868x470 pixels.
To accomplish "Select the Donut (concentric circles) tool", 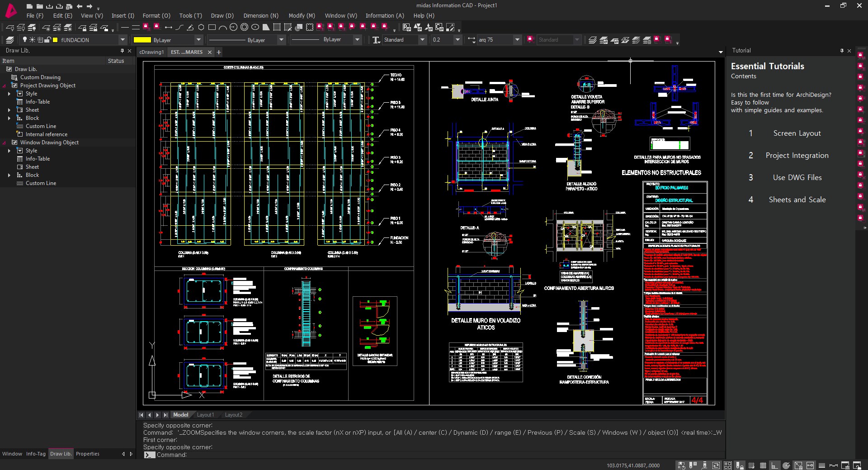I will pyautogui.click(x=244, y=28).
